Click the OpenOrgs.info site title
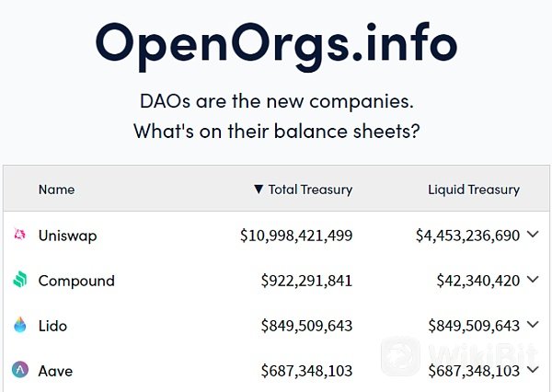 pos(276,46)
